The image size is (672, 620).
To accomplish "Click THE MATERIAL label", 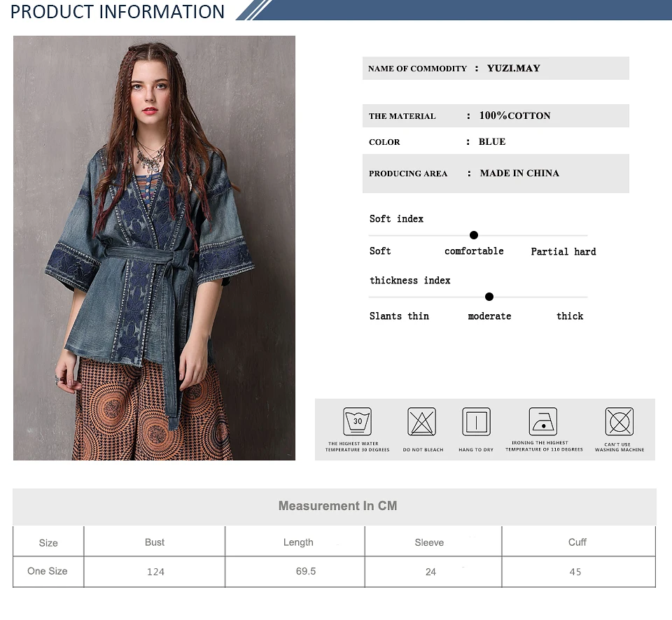I will tap(402, 116).
